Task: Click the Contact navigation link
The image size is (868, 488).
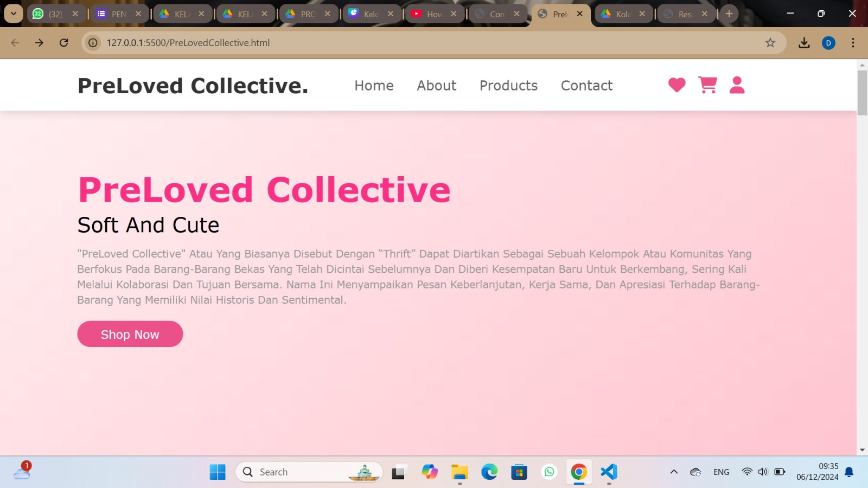Action: coord(586,86)
